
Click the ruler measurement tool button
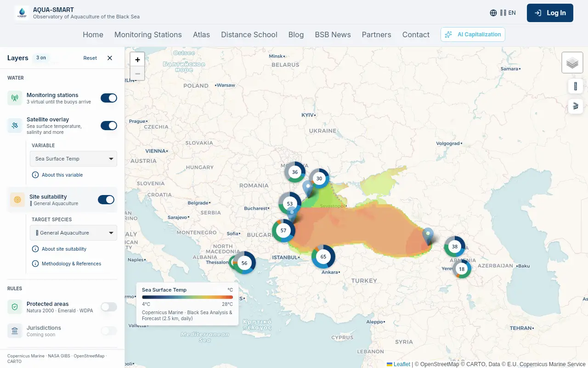click(x=575, y=86)
